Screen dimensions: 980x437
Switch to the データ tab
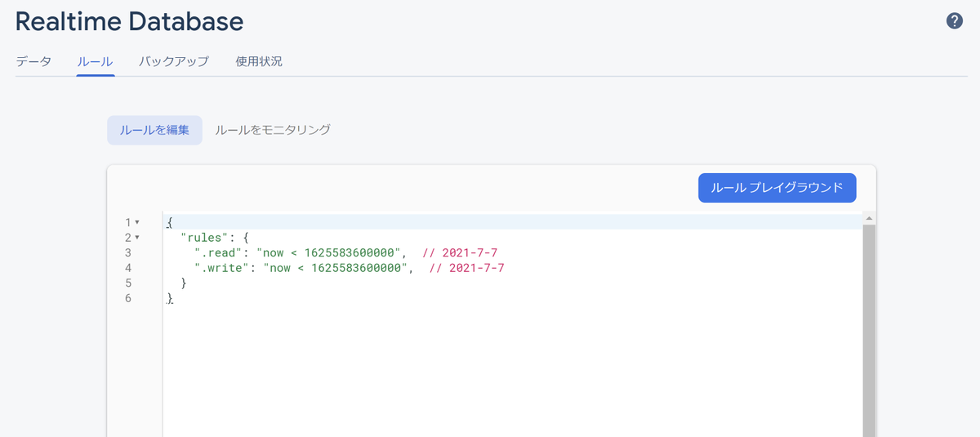coord(33,61)
